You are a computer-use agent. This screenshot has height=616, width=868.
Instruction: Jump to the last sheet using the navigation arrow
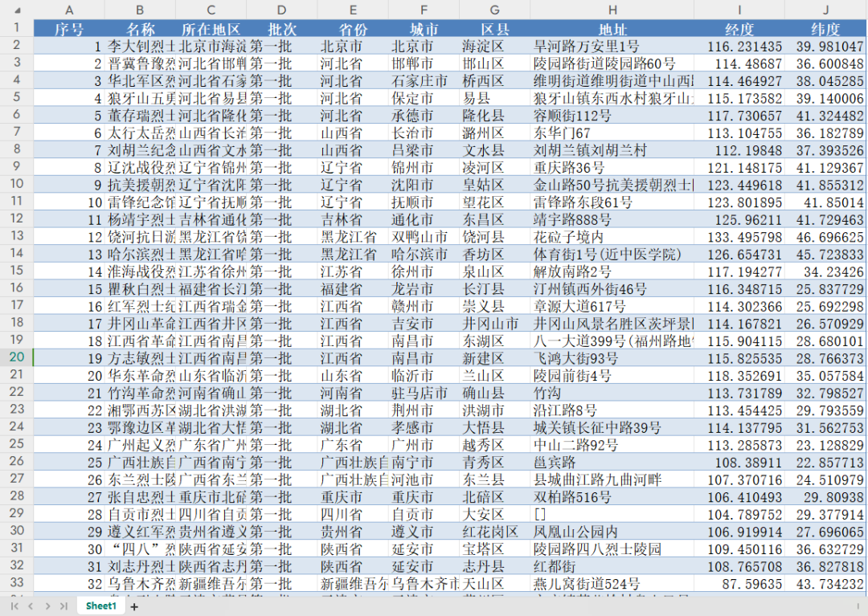pyautogui.click(x=63, y=606)
